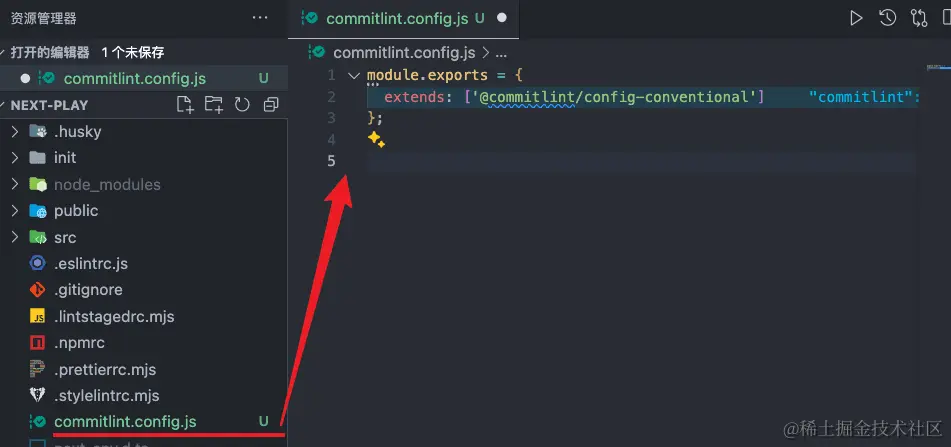The image size is (951, 447).
Task: Click the init folder icon
Action: tap(38, 158)
